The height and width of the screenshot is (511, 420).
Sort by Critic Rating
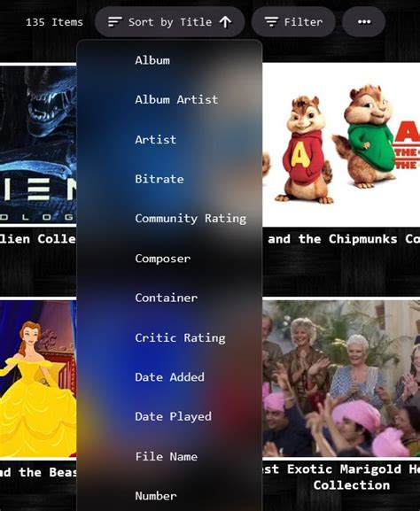(169, 337)
